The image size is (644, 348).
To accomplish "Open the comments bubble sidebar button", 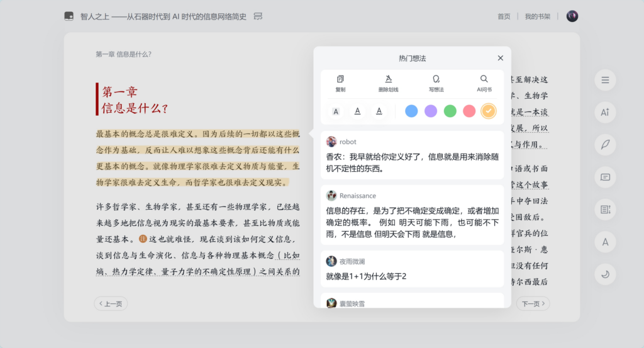I will pos(605,177).
